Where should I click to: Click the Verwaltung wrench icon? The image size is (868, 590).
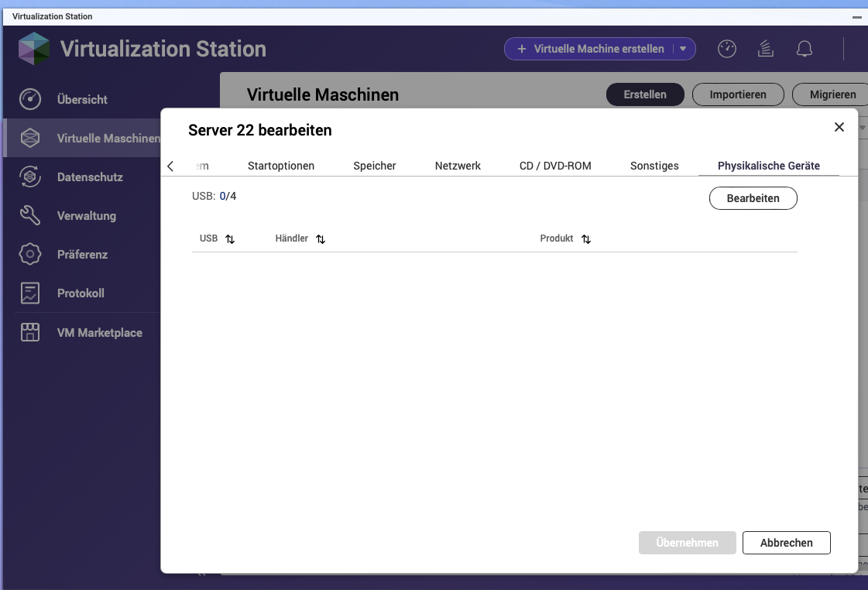[29, 215]
